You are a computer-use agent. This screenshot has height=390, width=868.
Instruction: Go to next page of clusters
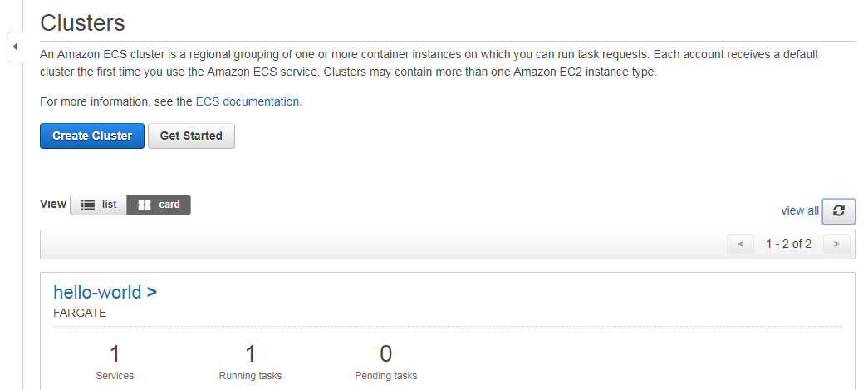pos(836,244)
